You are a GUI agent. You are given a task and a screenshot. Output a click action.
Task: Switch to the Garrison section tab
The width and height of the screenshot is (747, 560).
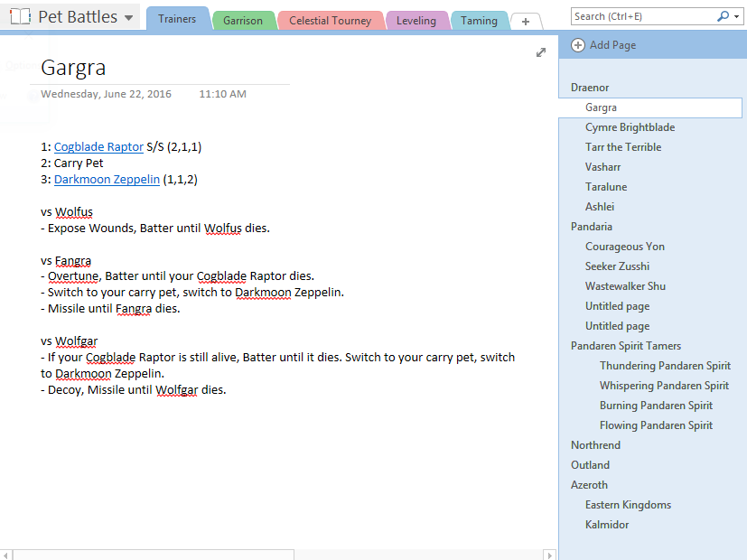(243, 21)
